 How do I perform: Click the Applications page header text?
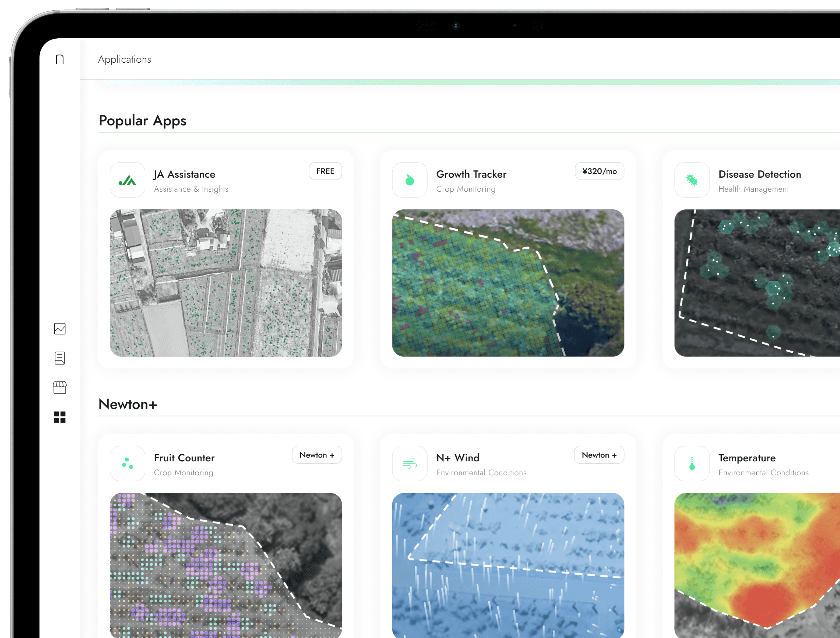[x=125, y=60]
